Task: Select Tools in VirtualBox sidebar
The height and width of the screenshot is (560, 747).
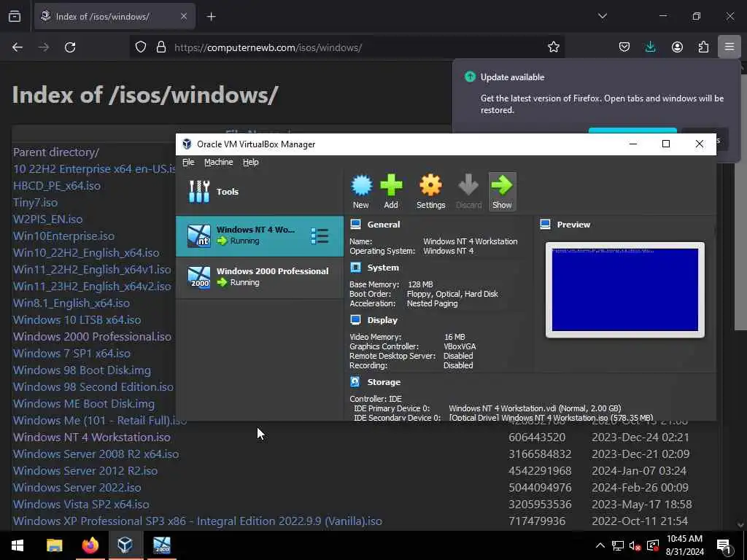Action: coord(260,192)
